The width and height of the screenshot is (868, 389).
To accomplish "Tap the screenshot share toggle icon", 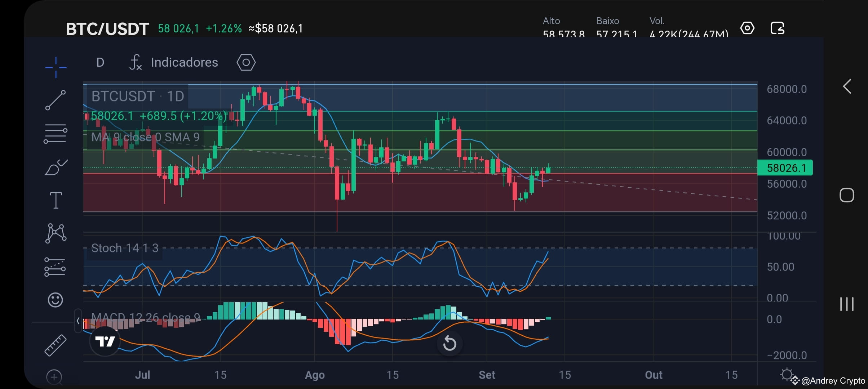I will click(x=777, y=28).
